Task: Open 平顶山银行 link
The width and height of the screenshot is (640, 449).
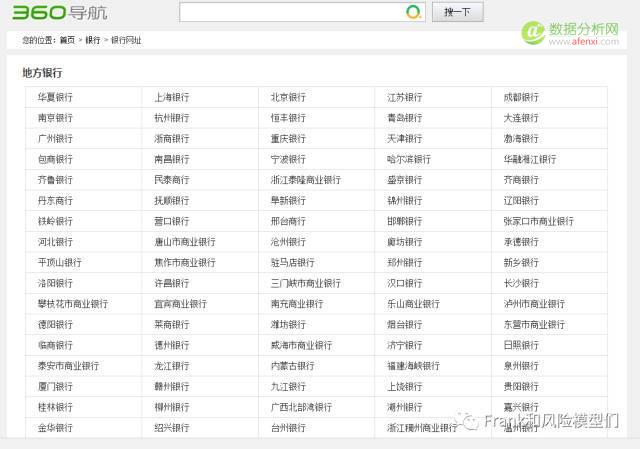Action: [60, 262]
